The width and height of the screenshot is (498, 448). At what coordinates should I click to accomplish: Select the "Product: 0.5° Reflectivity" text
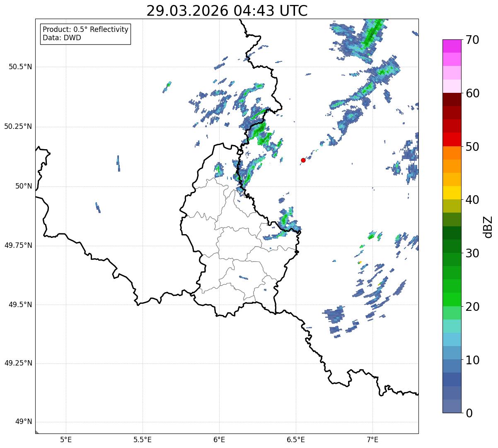pos(85,30)
